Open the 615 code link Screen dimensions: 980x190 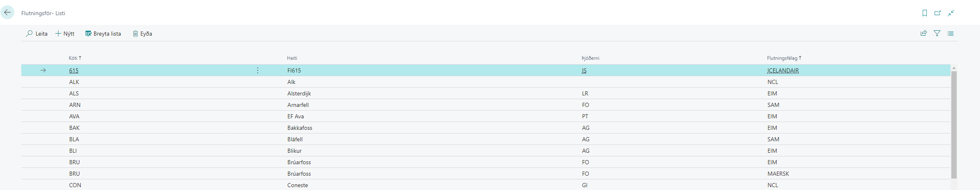coord(74,70)
